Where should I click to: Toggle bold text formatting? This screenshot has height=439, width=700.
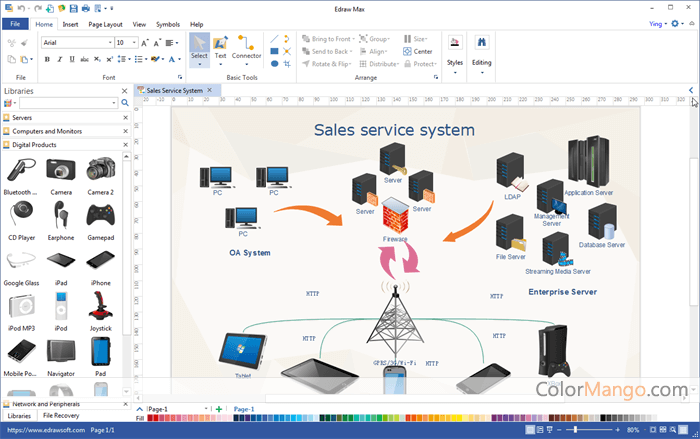(x=47, y=59)
